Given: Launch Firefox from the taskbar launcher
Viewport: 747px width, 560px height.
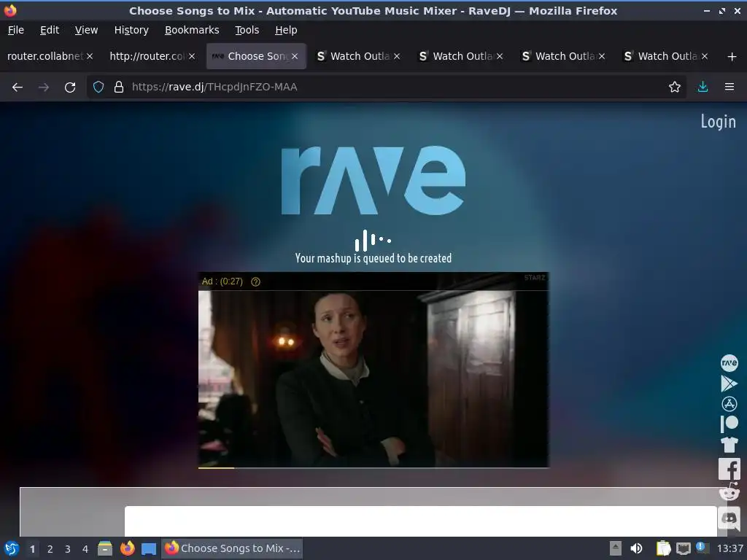Looking at the screenshot, I should [127, 548].
